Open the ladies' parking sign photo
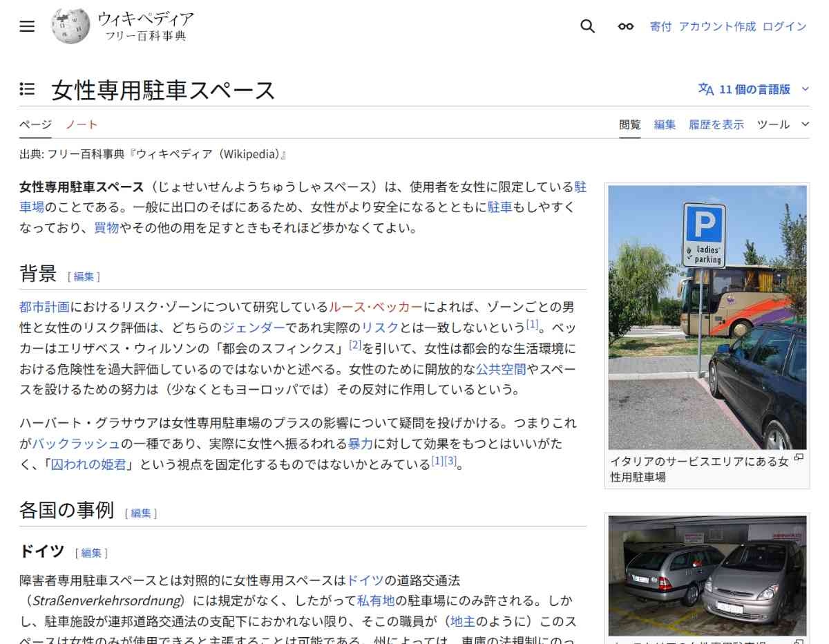 tap(707, 317)
